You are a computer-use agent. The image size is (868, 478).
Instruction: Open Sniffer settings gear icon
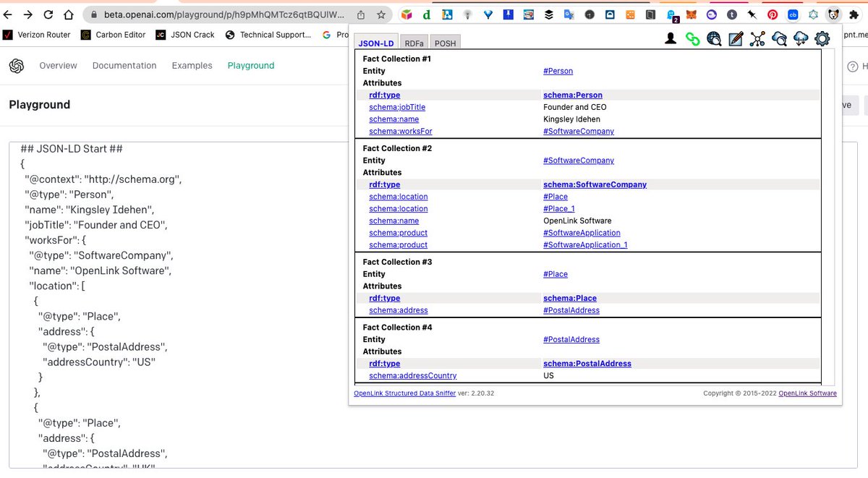[x=822, y=39]
